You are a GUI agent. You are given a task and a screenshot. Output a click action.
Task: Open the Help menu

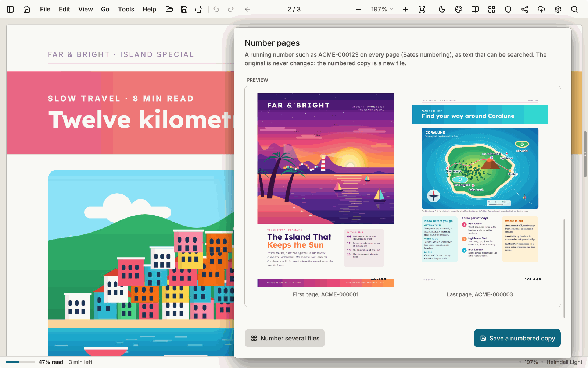[x=149, y=9]
